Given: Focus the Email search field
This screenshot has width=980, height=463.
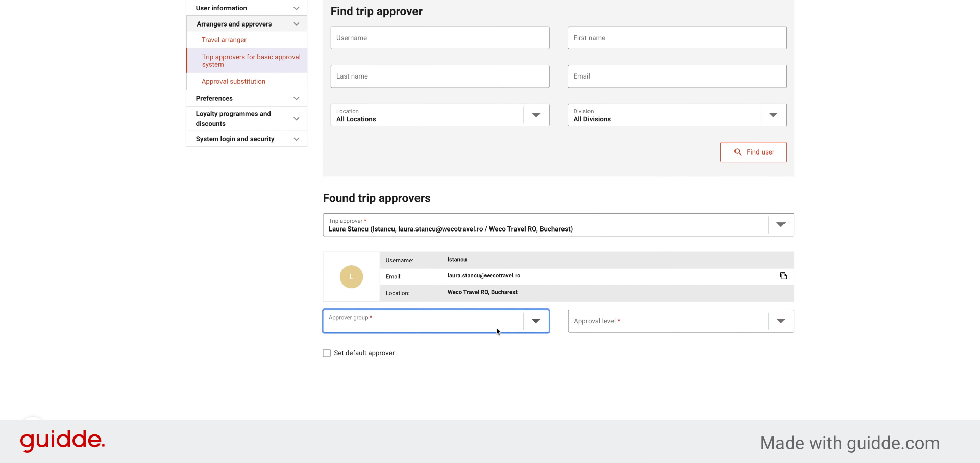Looking at the screenshot, I should tap(677, 76).
